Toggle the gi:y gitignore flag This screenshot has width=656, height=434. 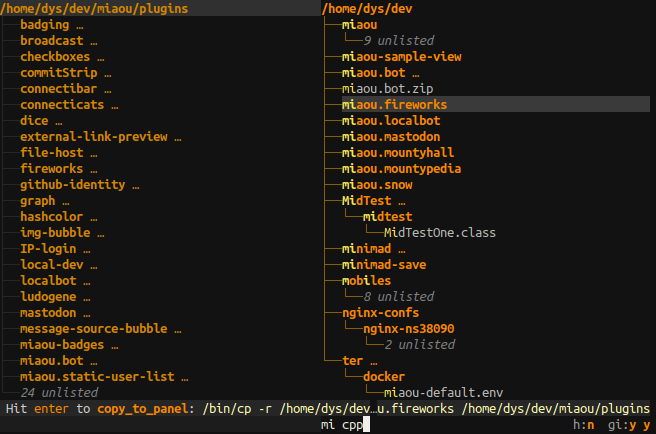click(x=622, y=425)
